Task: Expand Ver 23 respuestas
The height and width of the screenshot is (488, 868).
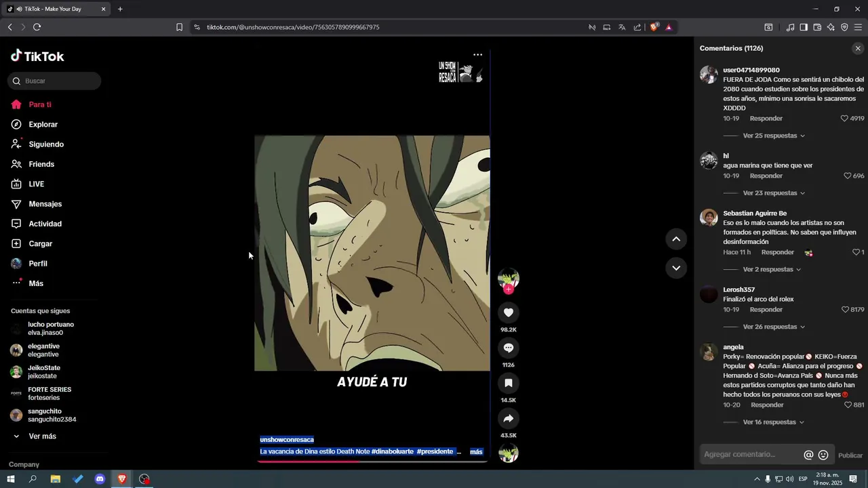Action: 774,193
